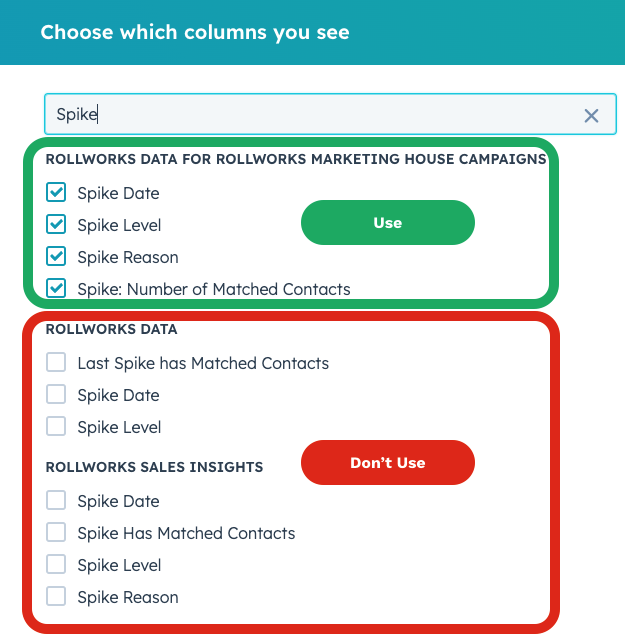This screenshot has height=639, width=625.
Task: Select the Spike Has Matched Contacts checkbox
Action: coord(57,533)
